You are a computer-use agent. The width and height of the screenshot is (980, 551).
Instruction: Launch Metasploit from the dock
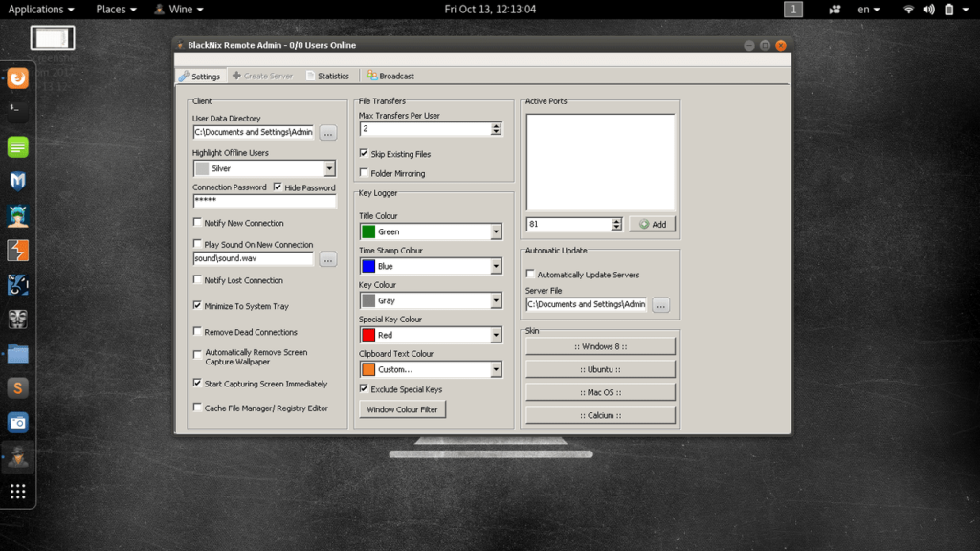point(18,181)
